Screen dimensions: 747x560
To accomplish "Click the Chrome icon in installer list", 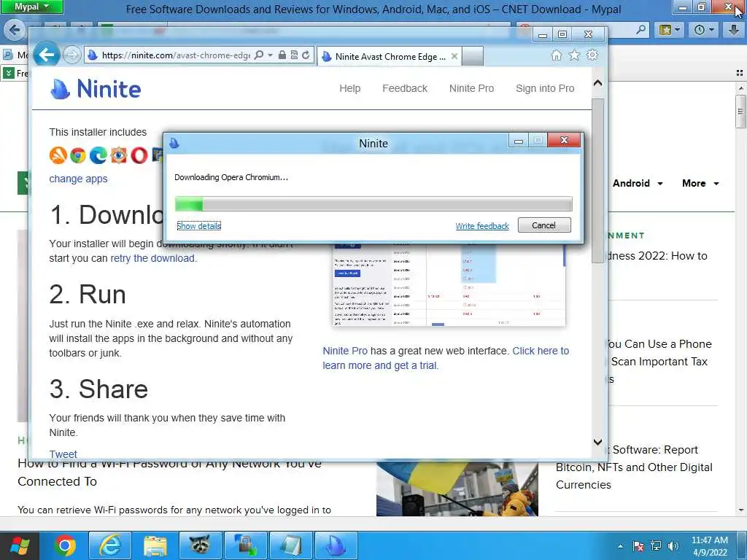I will 78,155.
